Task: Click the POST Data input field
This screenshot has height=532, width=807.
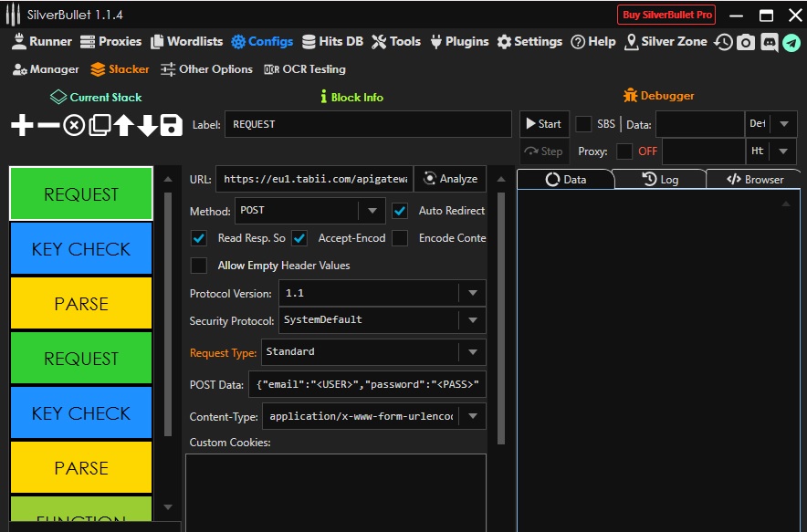Action: (366, 384)
